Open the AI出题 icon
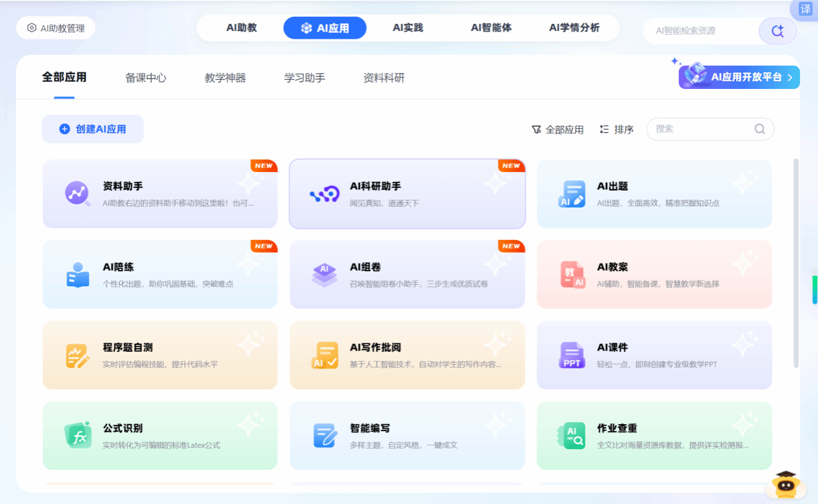This screenshot has width=818, height=504. tap(572, 194)
